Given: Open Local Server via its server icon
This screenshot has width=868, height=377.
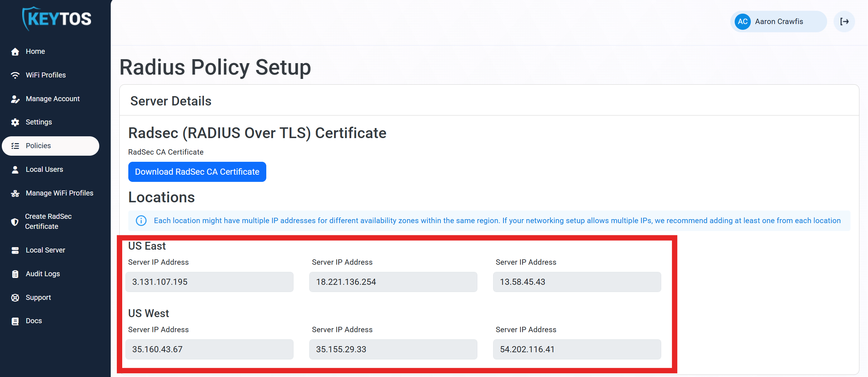Looking at the screenshot, I should 15,250.
